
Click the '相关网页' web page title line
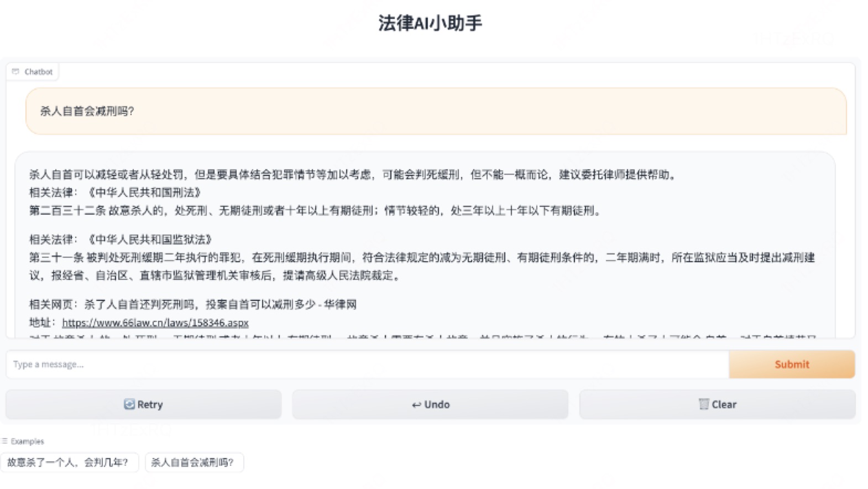point(192,304)
